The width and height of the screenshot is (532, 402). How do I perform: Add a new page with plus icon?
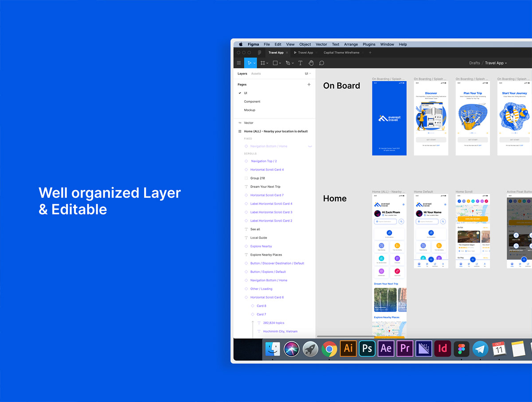(x=309, y=84)
